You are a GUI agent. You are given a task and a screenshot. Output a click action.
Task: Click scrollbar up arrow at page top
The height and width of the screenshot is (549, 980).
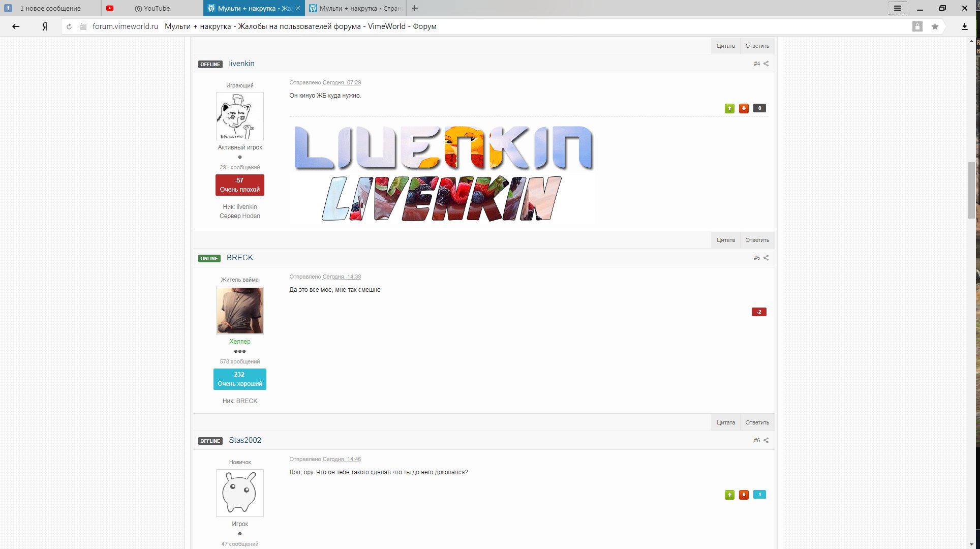click(972, 41)
